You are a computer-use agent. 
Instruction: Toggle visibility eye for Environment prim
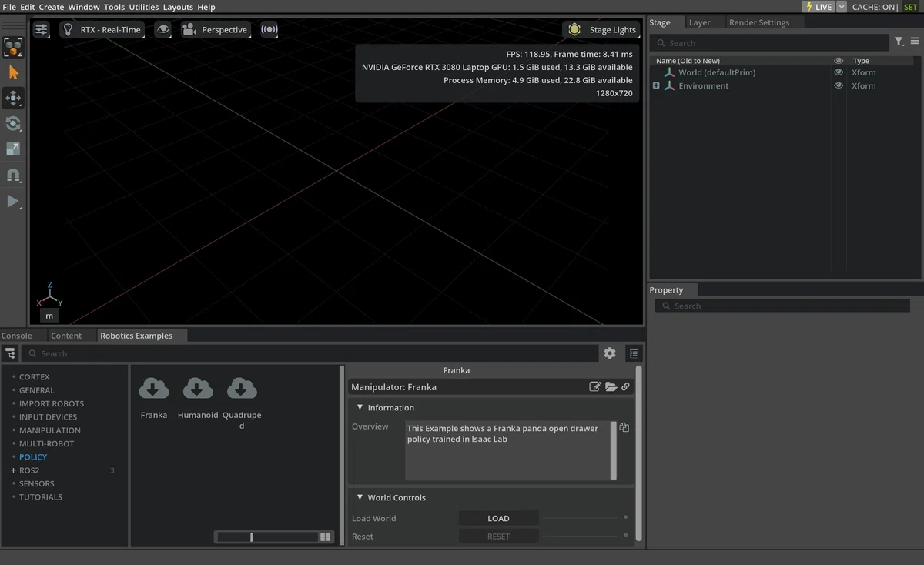[x=839, y=86]
